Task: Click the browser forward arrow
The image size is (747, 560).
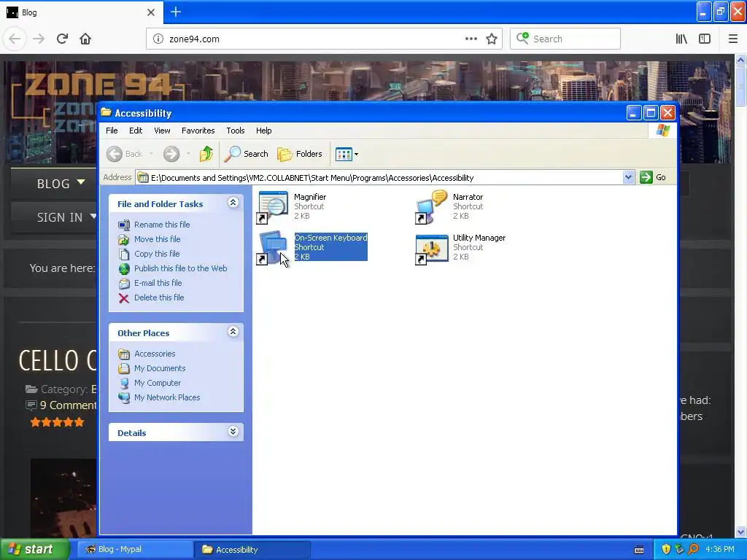Action: [x=39, y=39]
